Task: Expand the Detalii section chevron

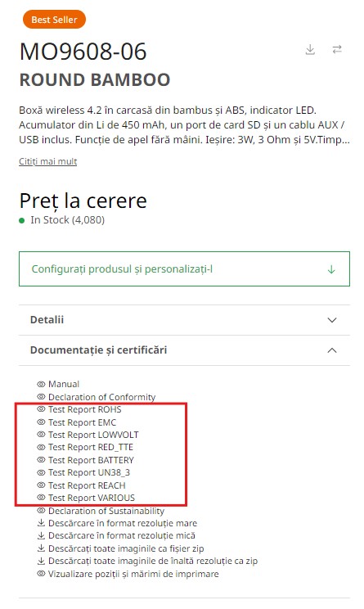Action: click(x=332, y=320)
